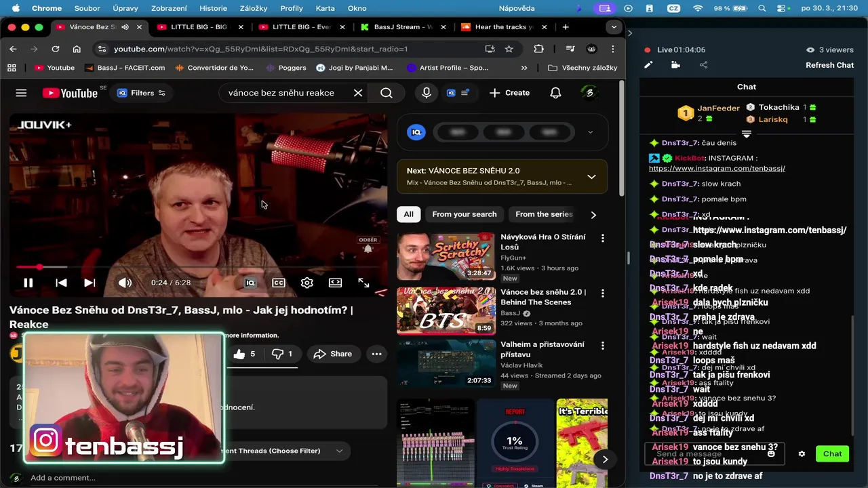Skip to next video in player

click(x=90, y=283)
